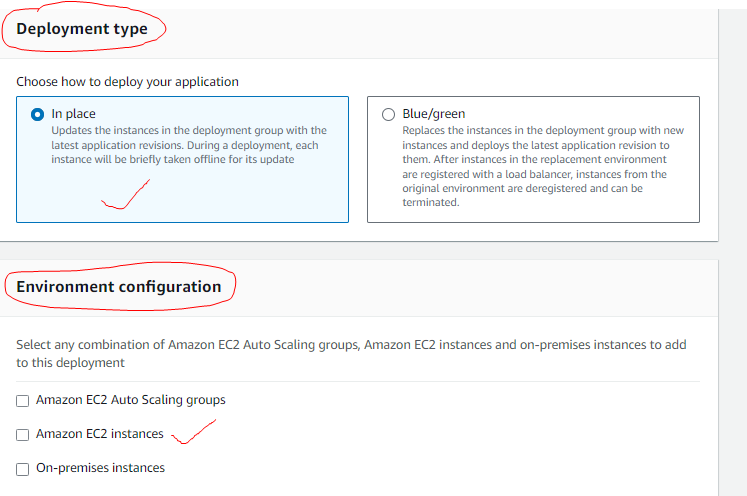Check the On-premises instances checkbox
Viewport: 747px width, 496px height.
point(22,469)
